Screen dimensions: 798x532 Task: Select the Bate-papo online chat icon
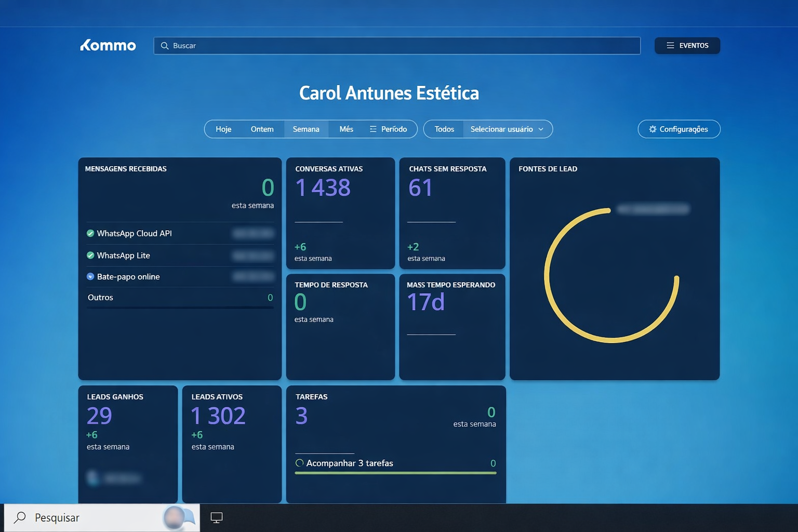click(89, 276)
